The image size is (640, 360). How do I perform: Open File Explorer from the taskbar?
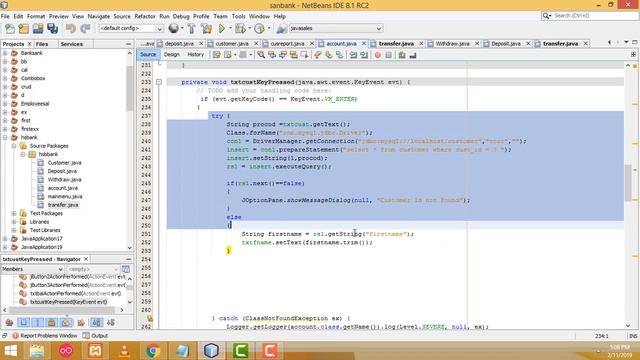37,351
